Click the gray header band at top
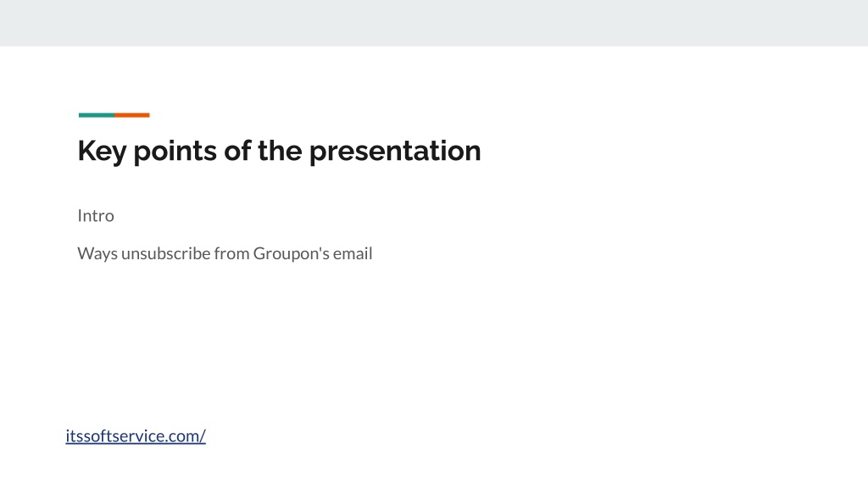 [434, 23]
